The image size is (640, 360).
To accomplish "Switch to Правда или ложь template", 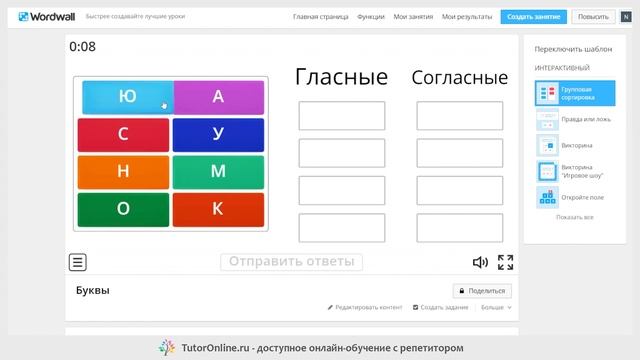I will tap(575, 119).
